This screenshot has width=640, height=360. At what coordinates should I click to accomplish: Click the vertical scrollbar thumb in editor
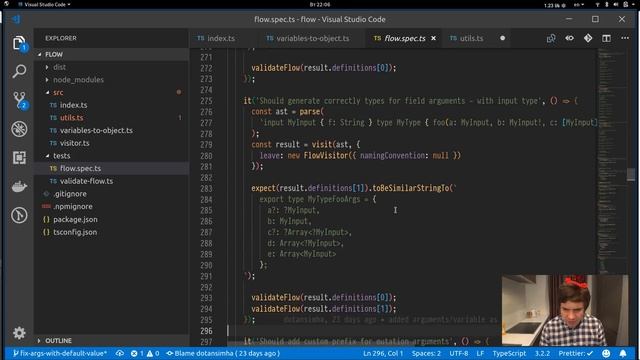631,174
